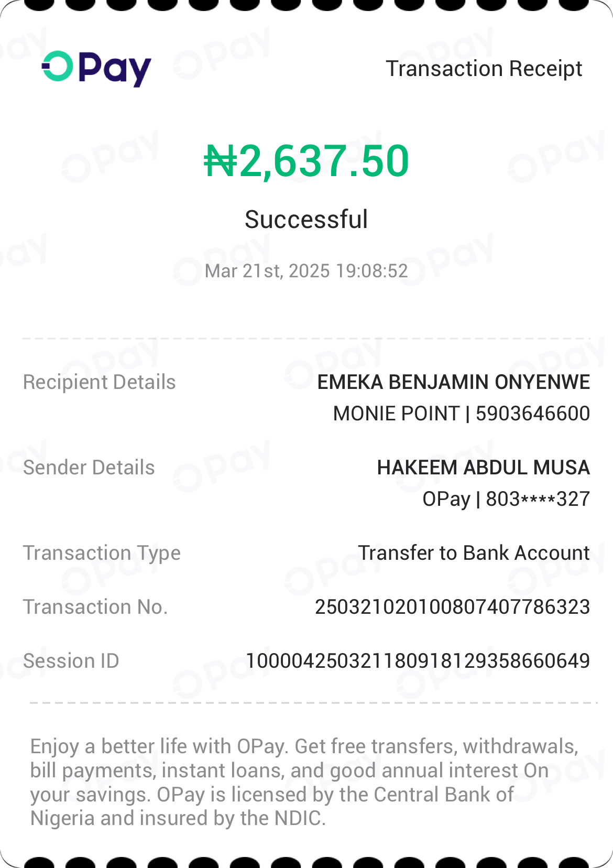The height and width of the screenshot is (868, 613).
Task: Click the OPay logo
Action: point(97,68)
